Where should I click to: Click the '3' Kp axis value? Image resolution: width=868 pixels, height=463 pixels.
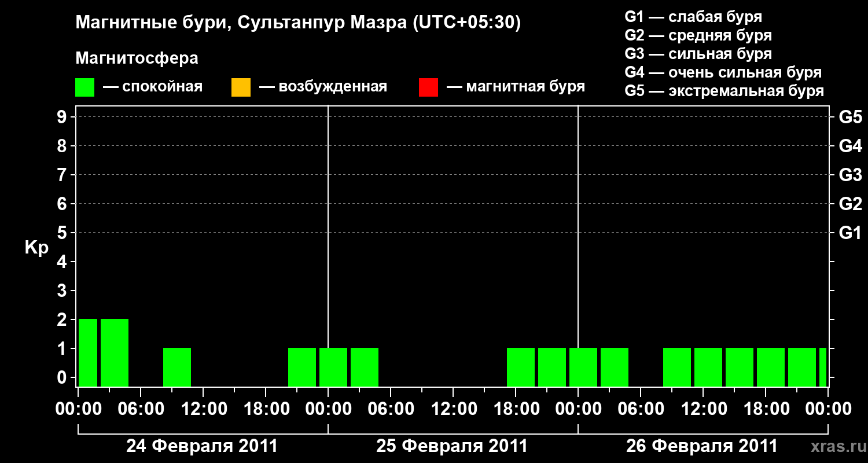[x=63, y=291]
